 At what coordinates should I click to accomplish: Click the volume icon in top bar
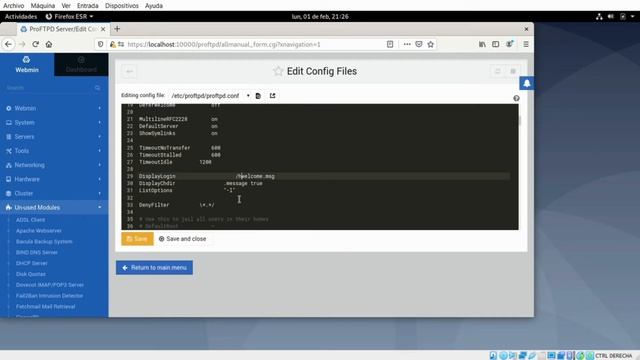click(x=611, y=17)
